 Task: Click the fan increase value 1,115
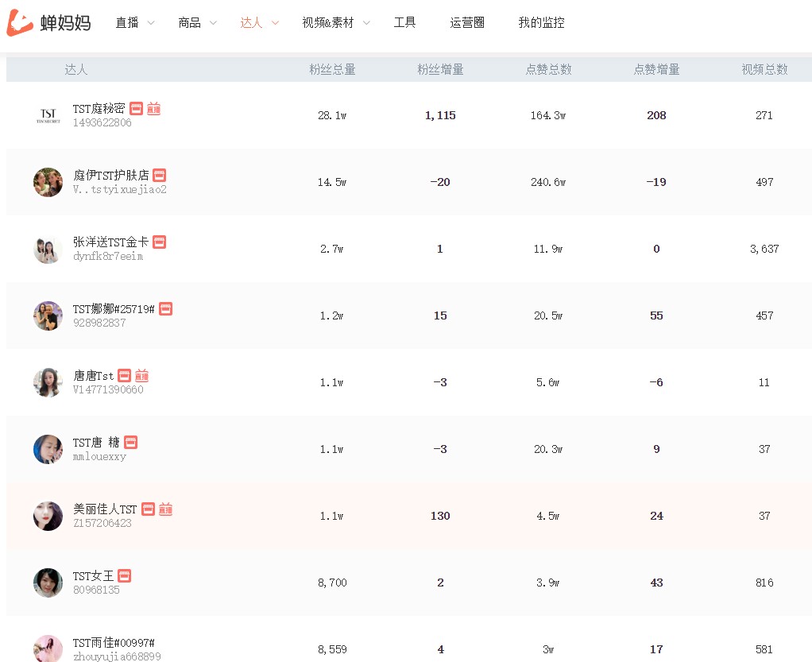pos(440,115)
